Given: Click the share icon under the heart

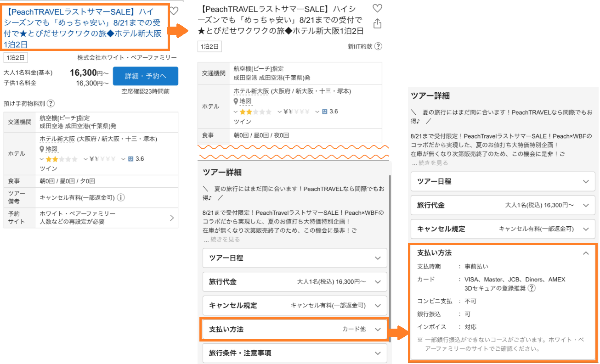Looking at the screenshot, I should [378, 23].
